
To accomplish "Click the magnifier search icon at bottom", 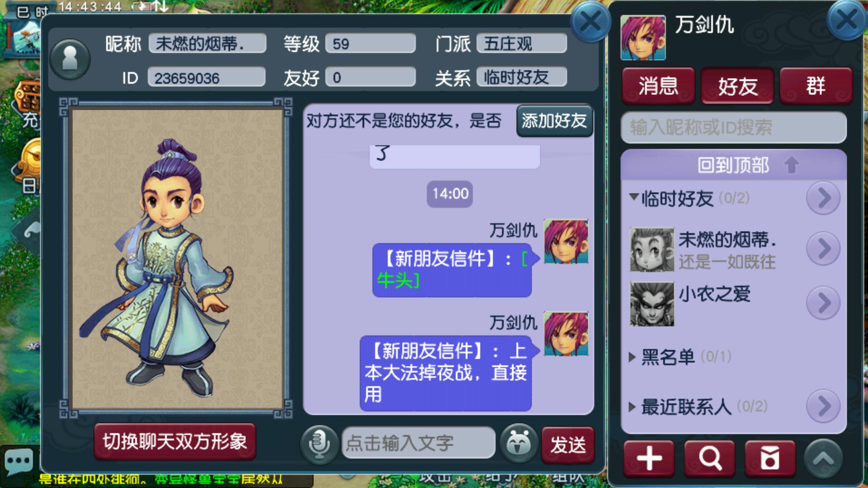I will tap(709, 459).
